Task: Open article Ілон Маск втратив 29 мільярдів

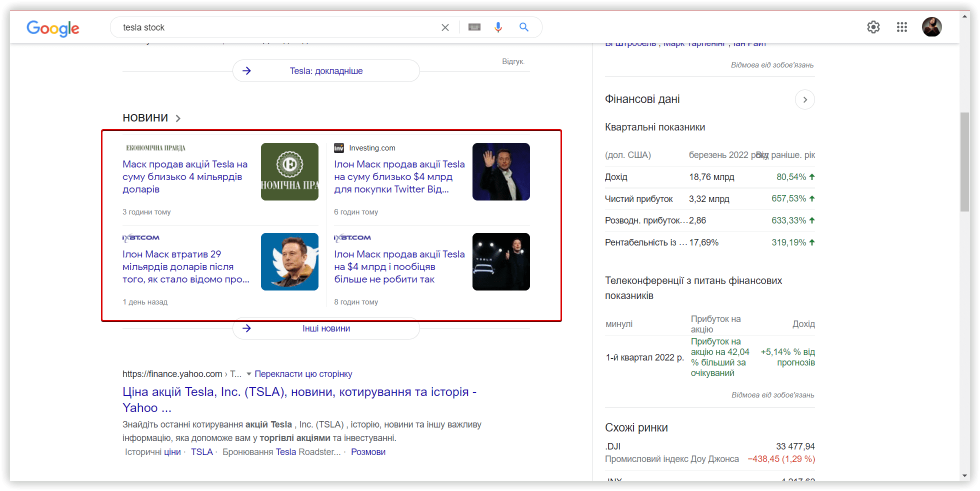Action: click(x=186, y=267)
